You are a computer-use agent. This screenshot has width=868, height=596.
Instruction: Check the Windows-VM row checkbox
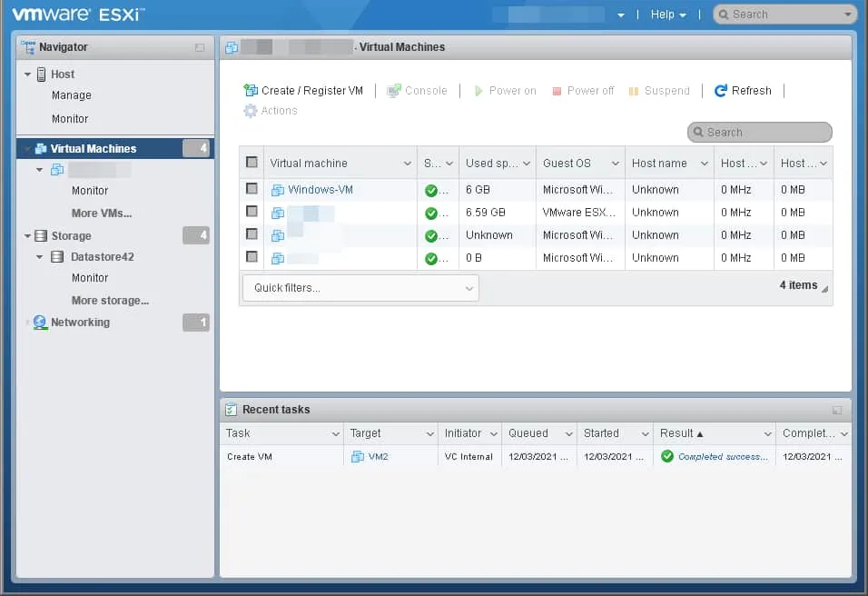click(252, 190)
